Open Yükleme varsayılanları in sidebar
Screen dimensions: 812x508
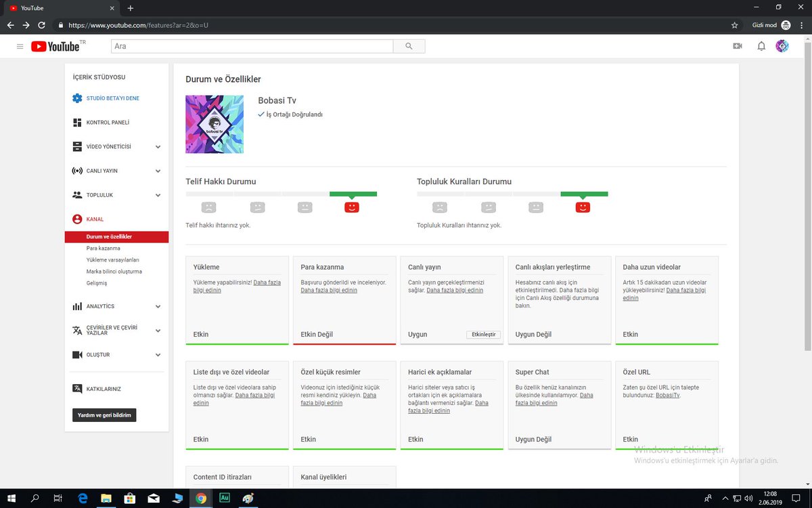[x=113, y=260]
